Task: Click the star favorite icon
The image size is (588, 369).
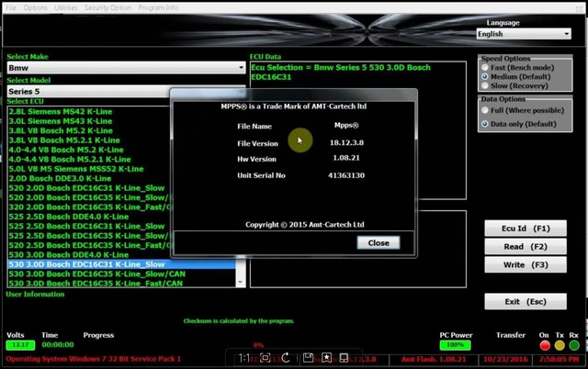Action: click(x=327, y=358)
